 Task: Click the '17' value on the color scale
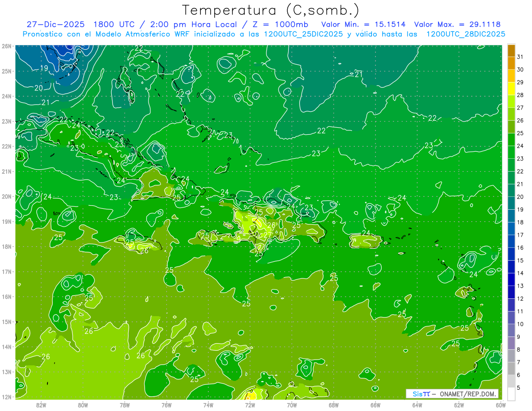[x=520, y=235]
